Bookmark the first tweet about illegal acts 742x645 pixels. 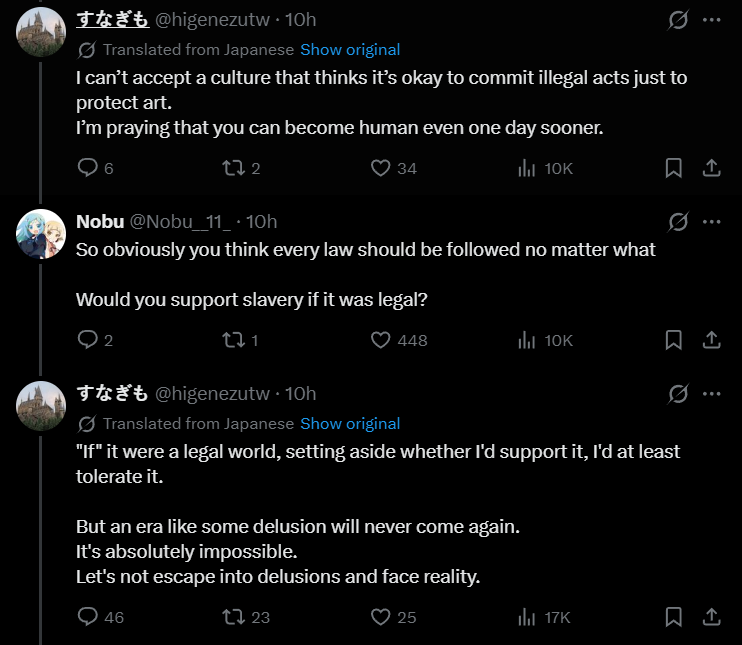point(673,168)
